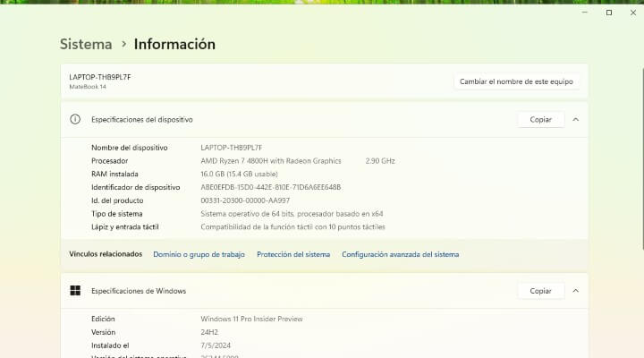Screen dimensions: 644x358
Task: Click the Vínculos relacionados label
Action: click(106, 254)
